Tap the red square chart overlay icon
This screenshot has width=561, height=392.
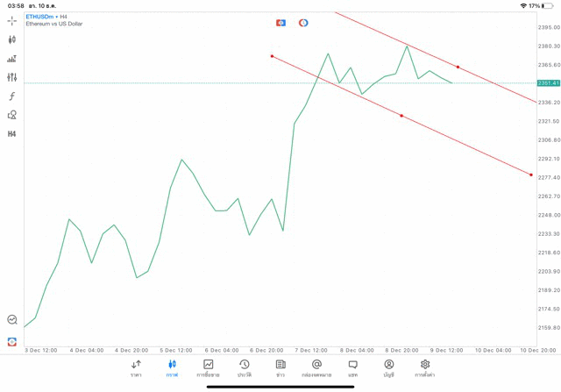point(280,23)
